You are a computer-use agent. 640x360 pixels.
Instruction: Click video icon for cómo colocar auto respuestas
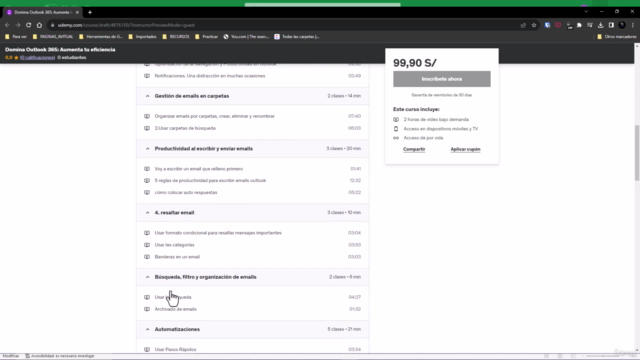147,193
